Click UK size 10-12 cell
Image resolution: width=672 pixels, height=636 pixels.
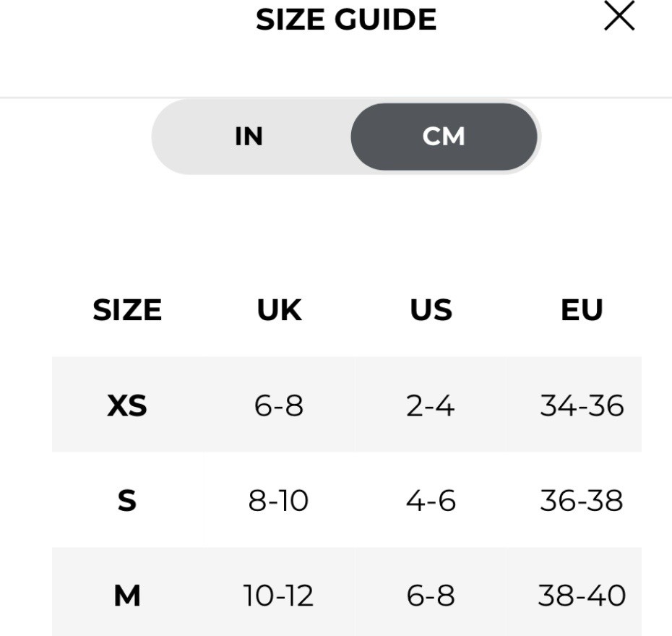pyautogui.click(x=279, y=596)
